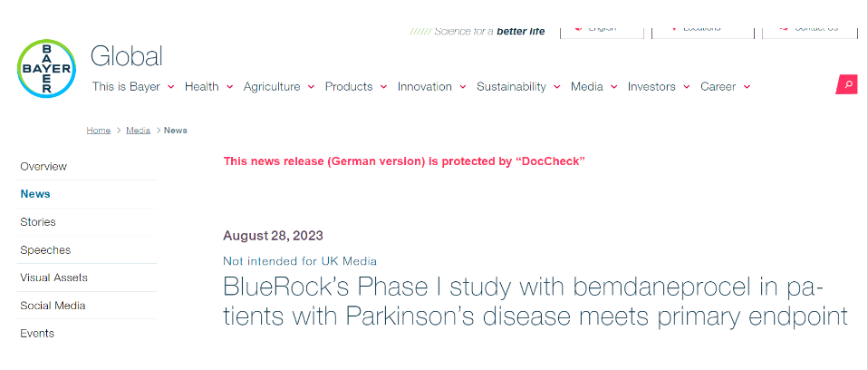The image size is (868, 370).
Task: Open the Investors menu
Action: click(x=651, y=87)
